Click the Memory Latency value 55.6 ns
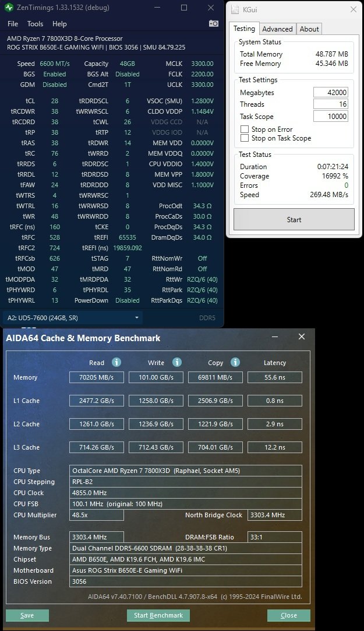Image resolution: width=364 pixels, height=631 pixels. coord(275,377)
